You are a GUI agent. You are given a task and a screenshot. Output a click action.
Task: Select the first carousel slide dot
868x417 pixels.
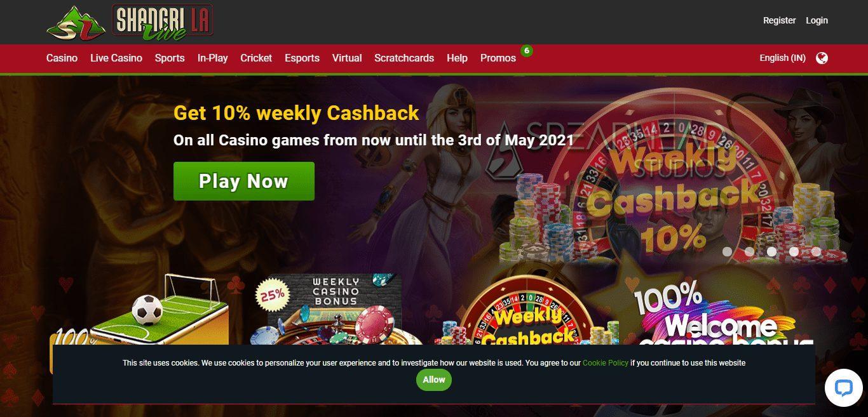(727, 251)
